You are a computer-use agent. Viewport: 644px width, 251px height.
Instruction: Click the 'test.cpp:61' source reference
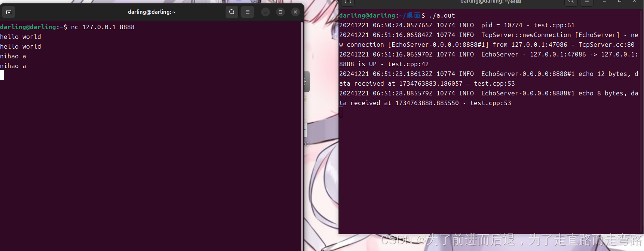point(554,25)
